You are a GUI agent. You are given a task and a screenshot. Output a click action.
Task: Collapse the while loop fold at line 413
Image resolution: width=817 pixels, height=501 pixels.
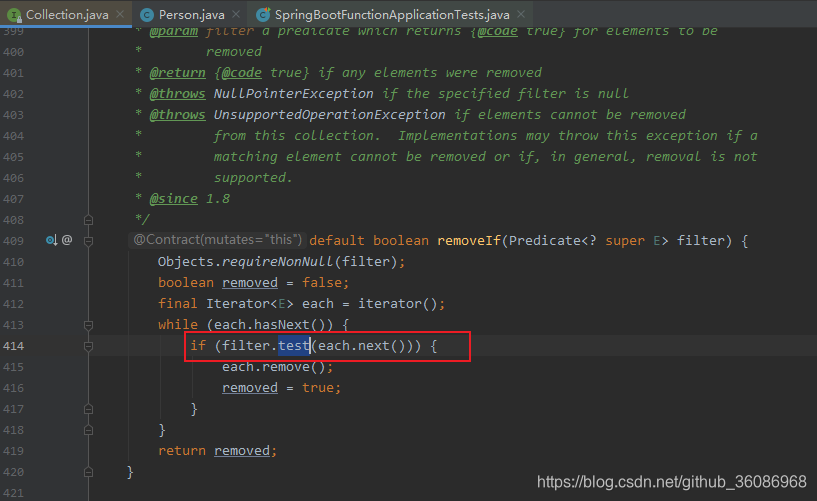click(x=89, y=325)
